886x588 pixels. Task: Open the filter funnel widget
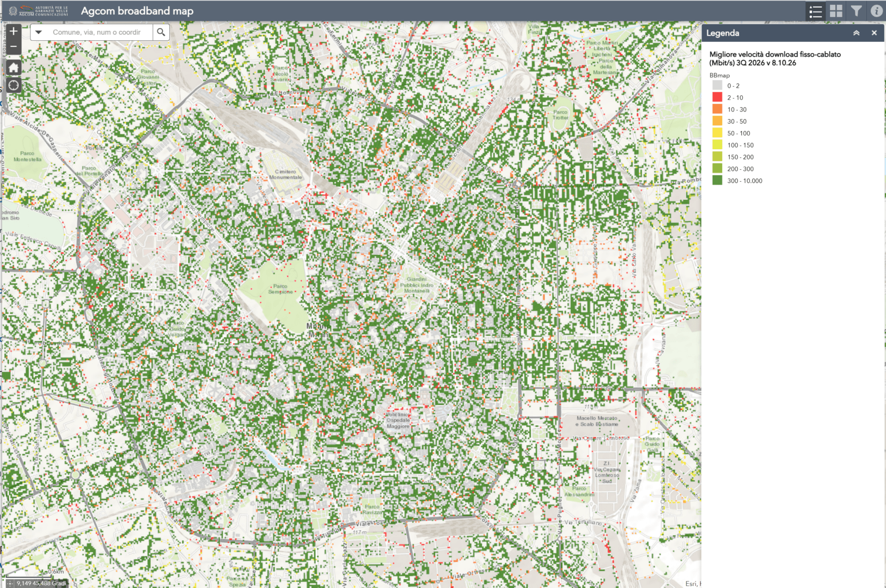coord(856,11)
